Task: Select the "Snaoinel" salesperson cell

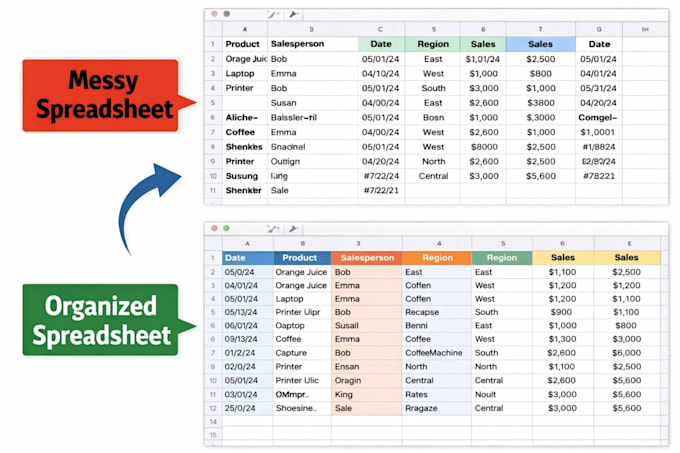Action: pyautogui.click(x=312, y=147)
